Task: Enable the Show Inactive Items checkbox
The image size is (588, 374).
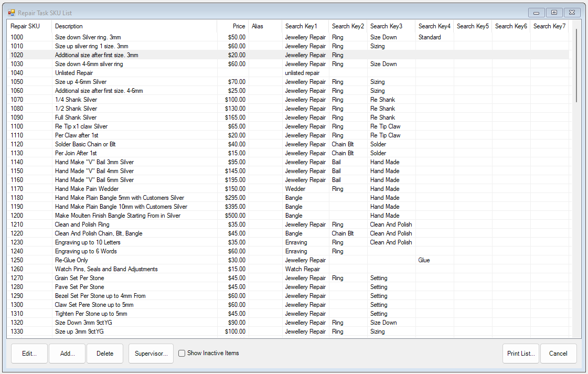Action: [181, 353]
